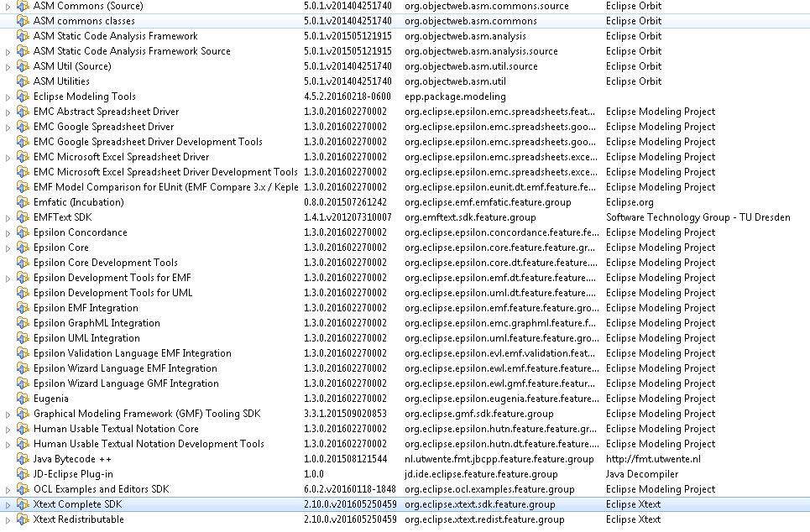The height and width of the screenshot is (532, 810).
Task: Expand EMC Microsoft Excel Spreadsheet Driver node
Action: point(8,158)
